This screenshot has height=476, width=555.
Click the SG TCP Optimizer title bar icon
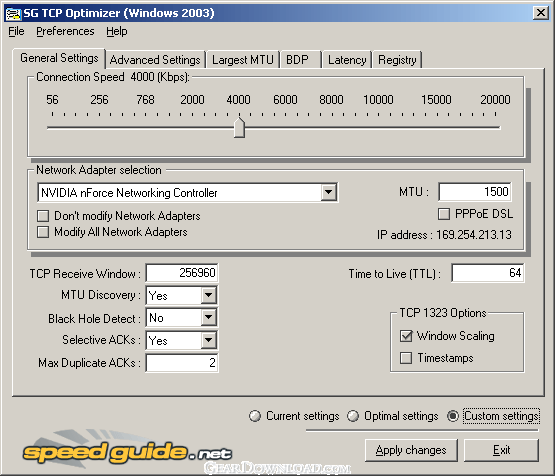pyautogui.click(x=13, y=13)
